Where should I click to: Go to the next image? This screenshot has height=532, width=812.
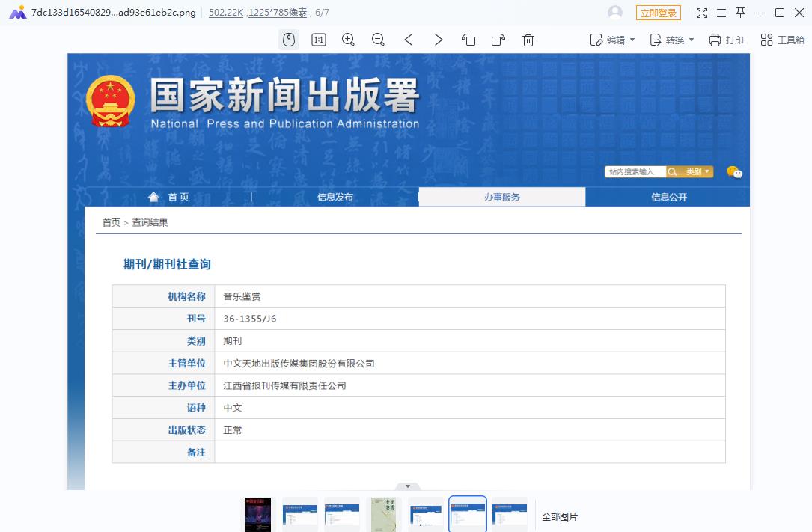[x=439, y=40]
